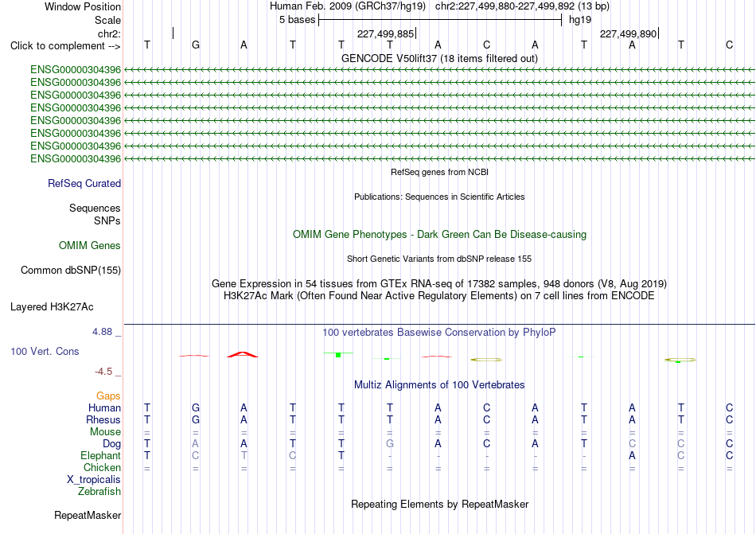This screenshot has height=534, width=756.
Task: Open 'Multiz Alignments of 100 Vertebrates' title
Action: pos(439,384)
